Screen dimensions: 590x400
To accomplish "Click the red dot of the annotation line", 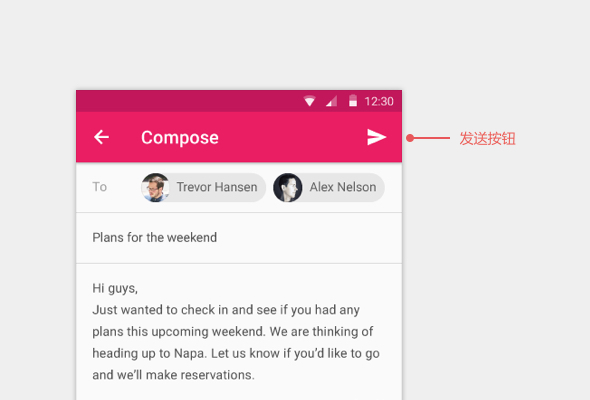I will [410, 138].
